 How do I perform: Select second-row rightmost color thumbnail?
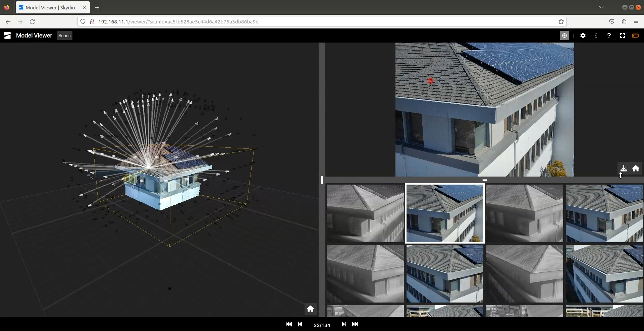(604, 274)
